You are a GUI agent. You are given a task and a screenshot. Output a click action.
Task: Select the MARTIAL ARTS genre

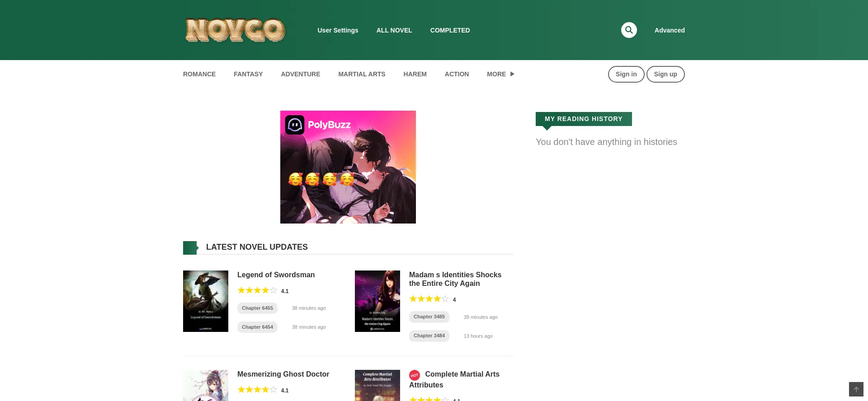362,74
